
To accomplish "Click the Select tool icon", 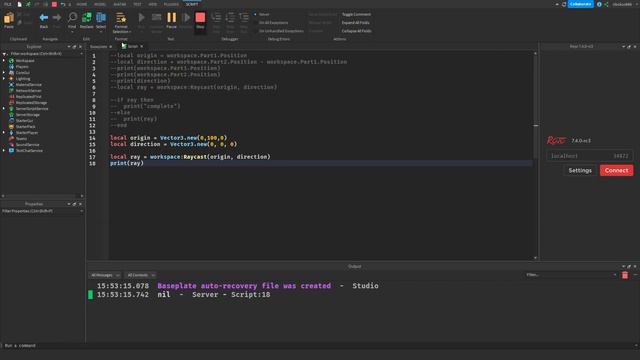I will [x=101, y=17].
